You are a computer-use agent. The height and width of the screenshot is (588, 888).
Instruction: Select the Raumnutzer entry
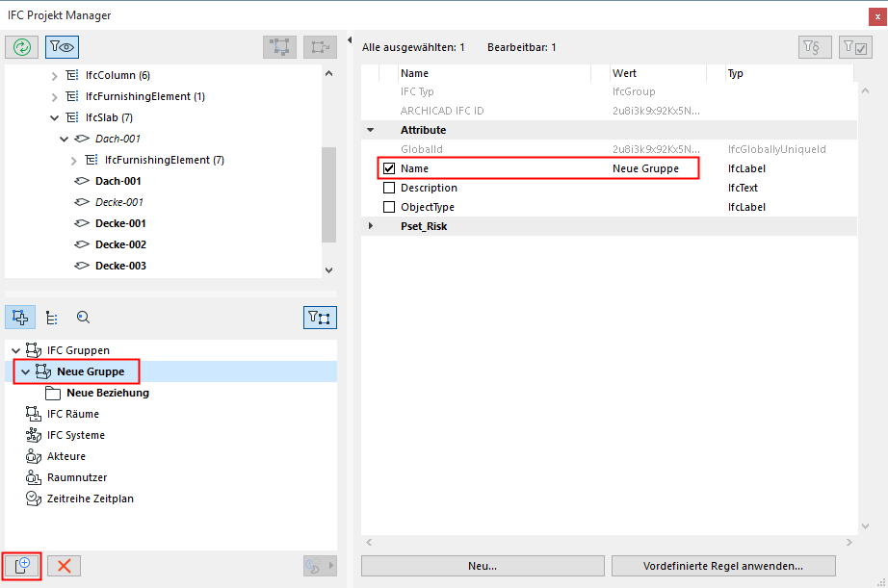coord(77,477)
